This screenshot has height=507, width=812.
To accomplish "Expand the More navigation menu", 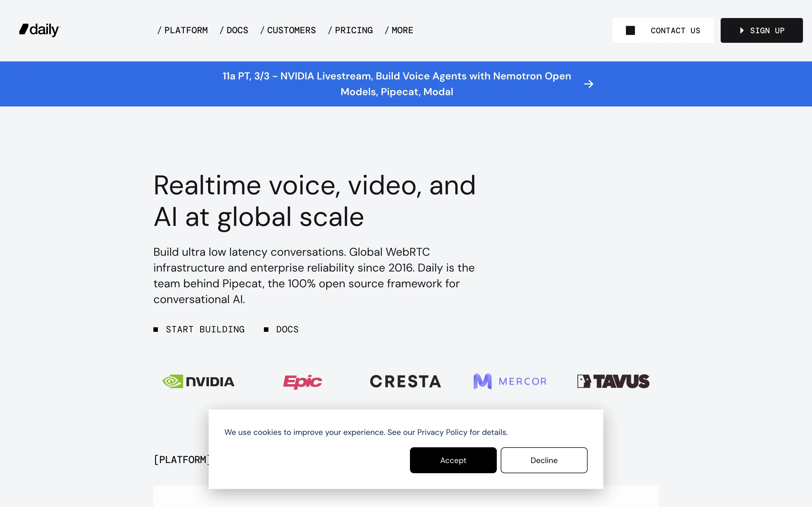I will (x=399, y=30).
